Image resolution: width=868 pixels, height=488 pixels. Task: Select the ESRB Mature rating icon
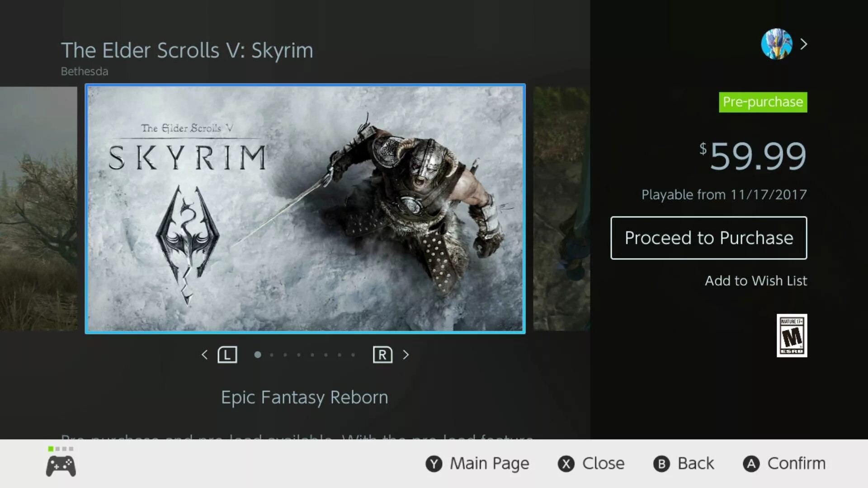[791, 335]
